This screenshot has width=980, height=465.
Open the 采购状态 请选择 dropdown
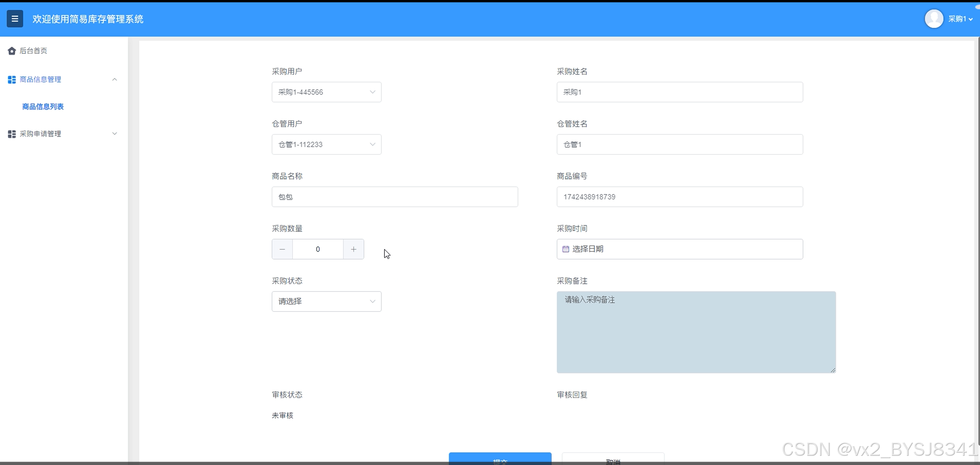click(326, 302)
